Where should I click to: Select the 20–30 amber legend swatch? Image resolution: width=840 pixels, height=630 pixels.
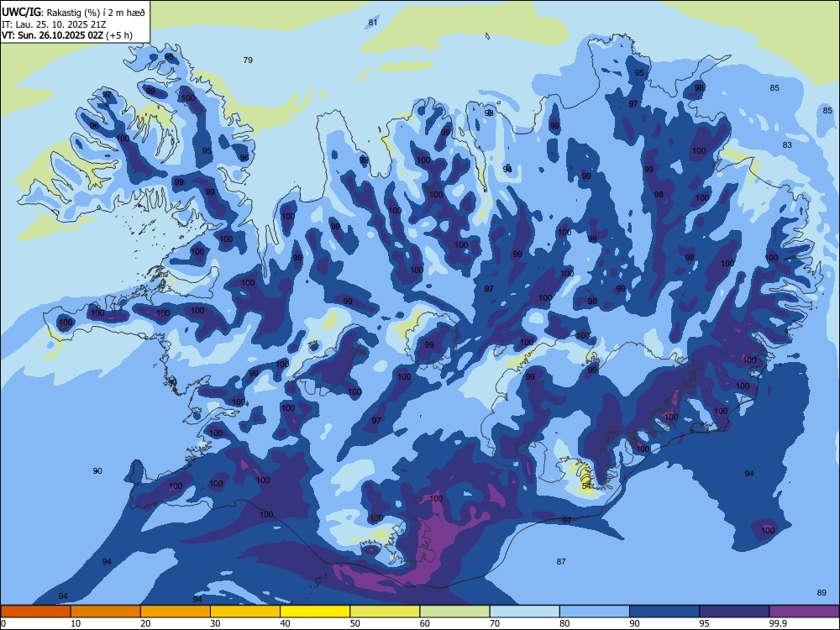pos(176,612)
